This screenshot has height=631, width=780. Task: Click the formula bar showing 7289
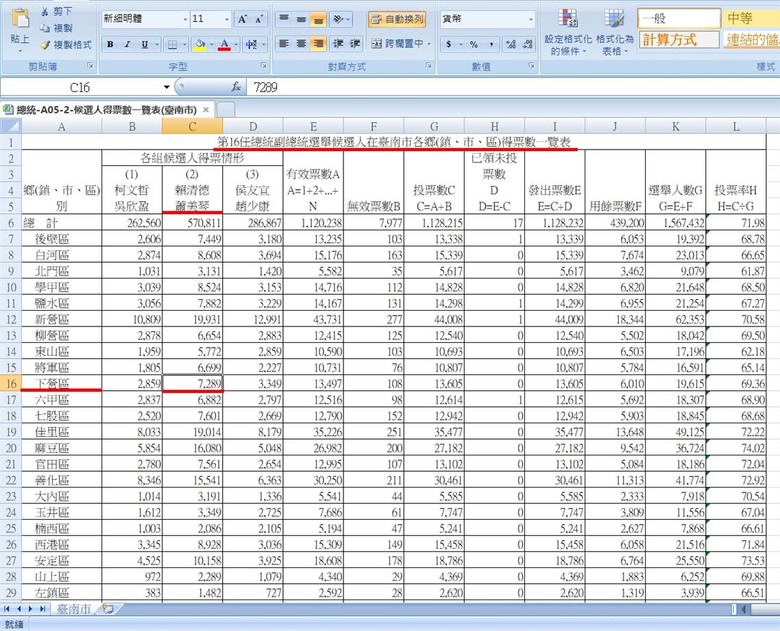click(x=512, y=87)
